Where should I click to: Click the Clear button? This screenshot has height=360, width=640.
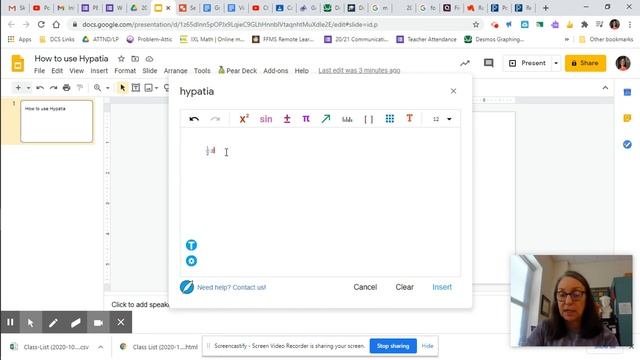pyautogui.click(x=404, y=287)
